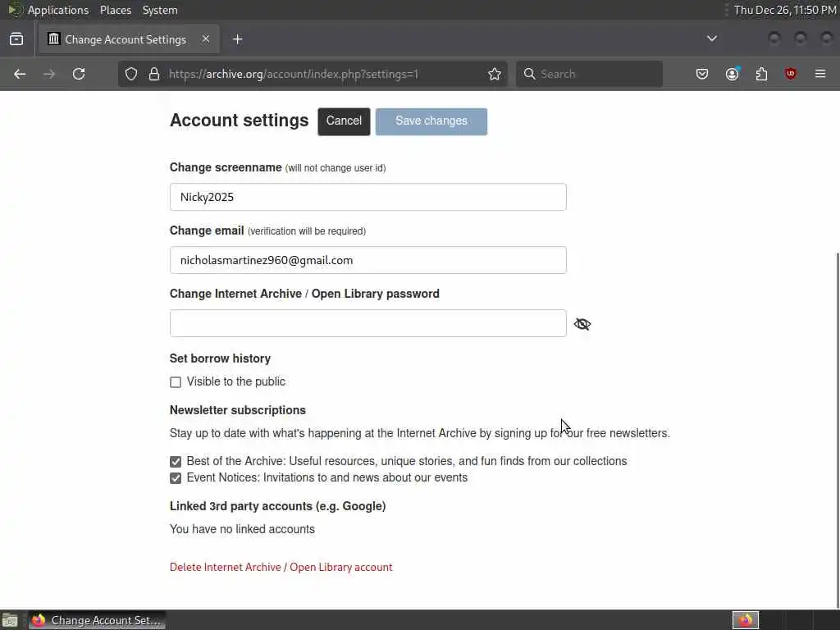Go back to the previous page
The height and width of the screenshot is (630, 840).
point(20,74)
